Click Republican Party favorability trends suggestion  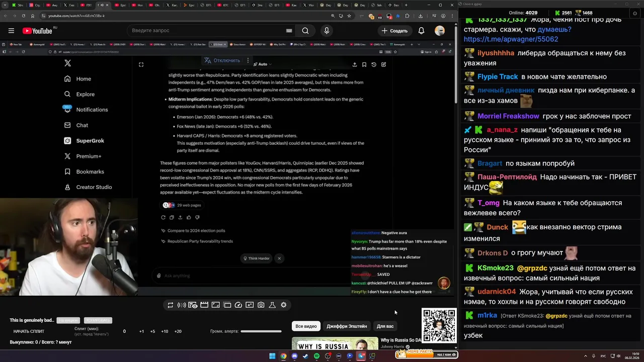[x=200, y=241]
